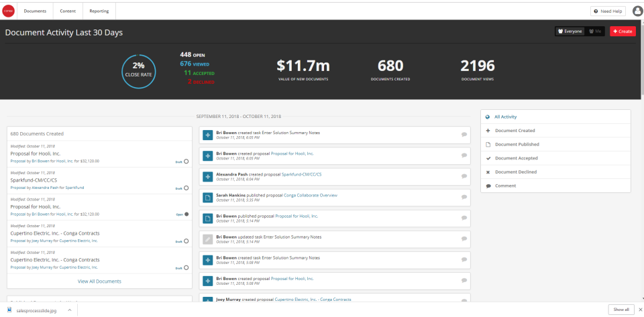The height and width of the screenshot is (317, 644).
Task: Filter by Document Created
Action: [x=555, y=131]
